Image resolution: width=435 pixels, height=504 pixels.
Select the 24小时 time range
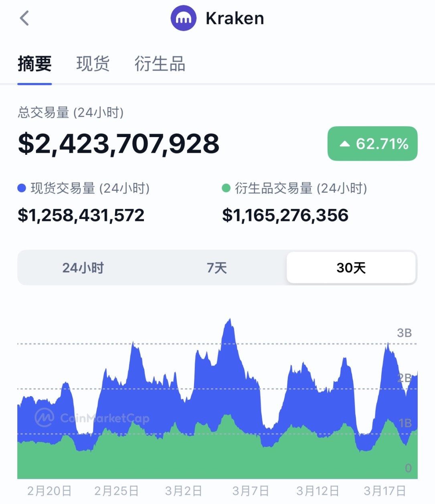pyautogui.click(x=83, y=268)
